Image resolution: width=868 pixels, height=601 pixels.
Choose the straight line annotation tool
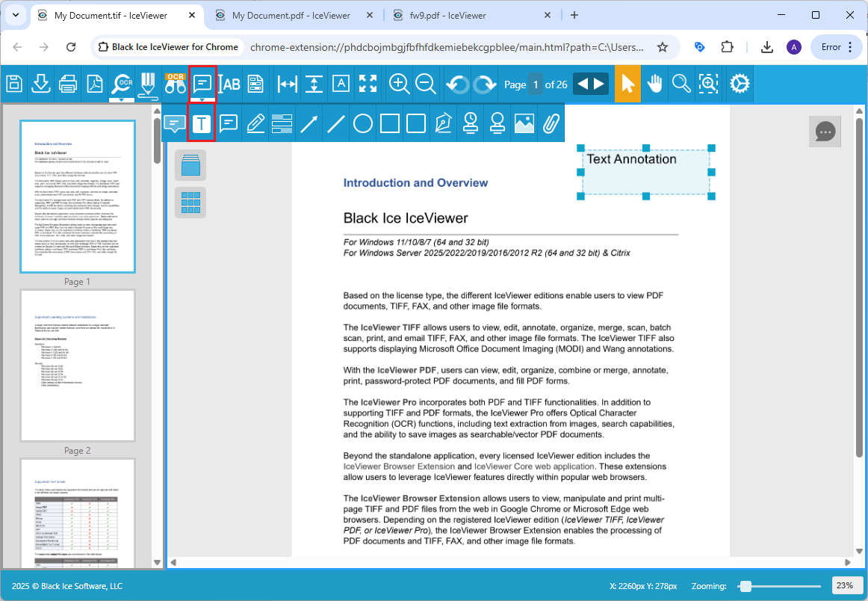click(x=336, y=123)
